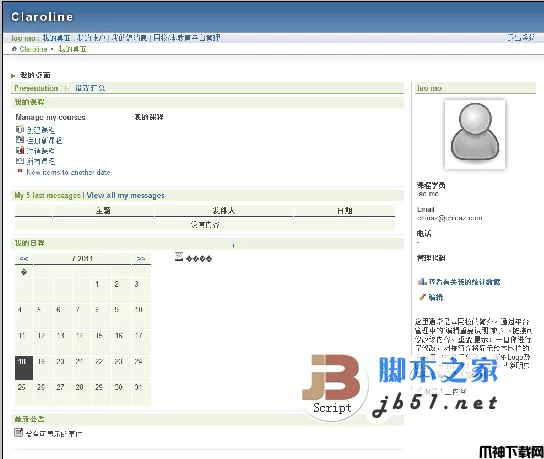Click the user avatar picture
Image resolution: width=544 pixels, height=459 pixels.
click(475, 134)
